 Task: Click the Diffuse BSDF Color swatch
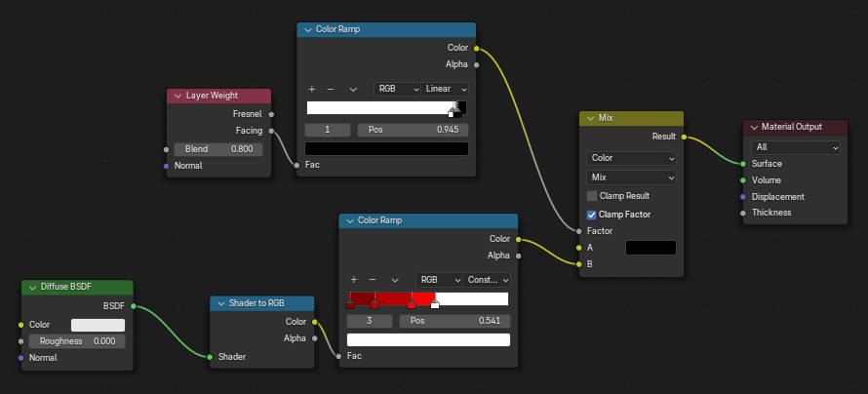[x=98, y=325]
